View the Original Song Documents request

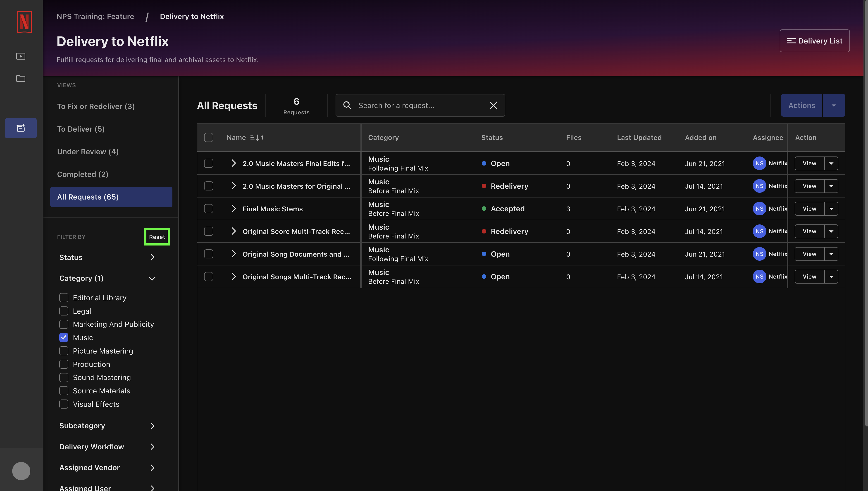pos(809,254)
